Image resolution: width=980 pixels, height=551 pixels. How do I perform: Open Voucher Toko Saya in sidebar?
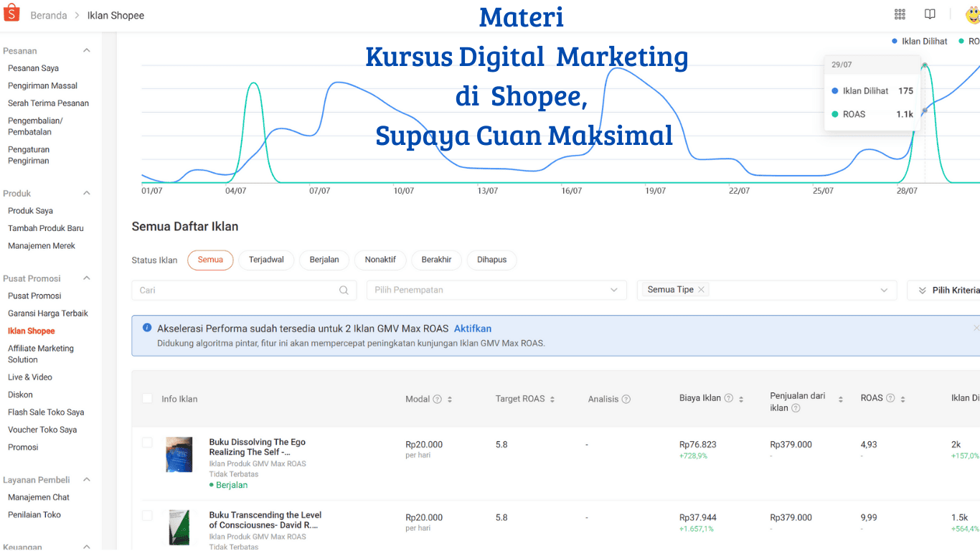pos(42,430)
